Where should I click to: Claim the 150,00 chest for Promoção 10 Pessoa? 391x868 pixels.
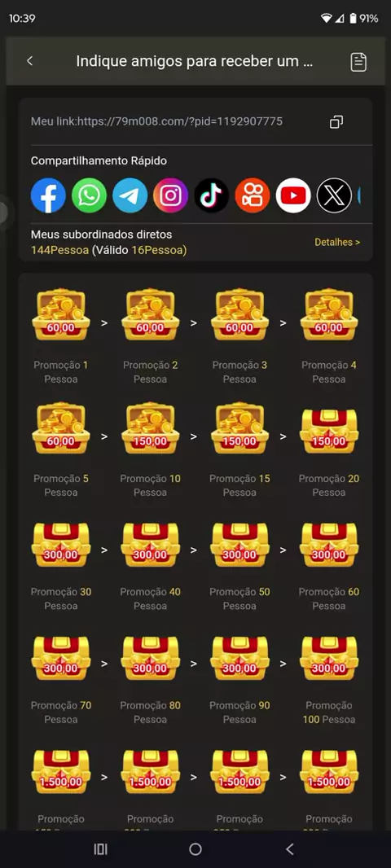click(x=150, y=428)
